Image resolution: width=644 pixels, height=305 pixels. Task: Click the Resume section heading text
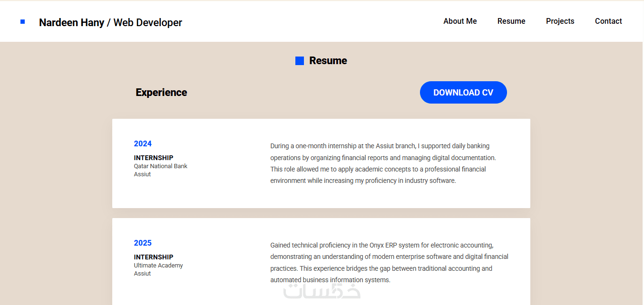click(328, 61)
